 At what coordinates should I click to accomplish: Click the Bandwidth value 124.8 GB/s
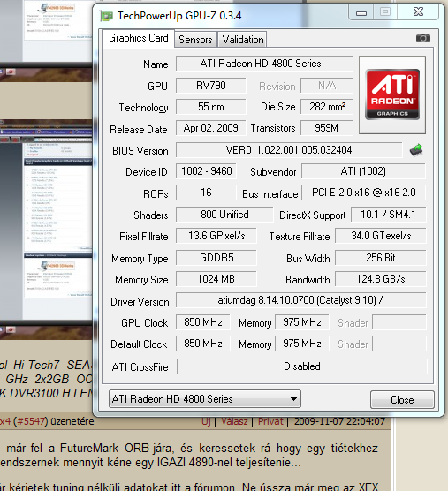pyautogui.click(x=381, y=279)
